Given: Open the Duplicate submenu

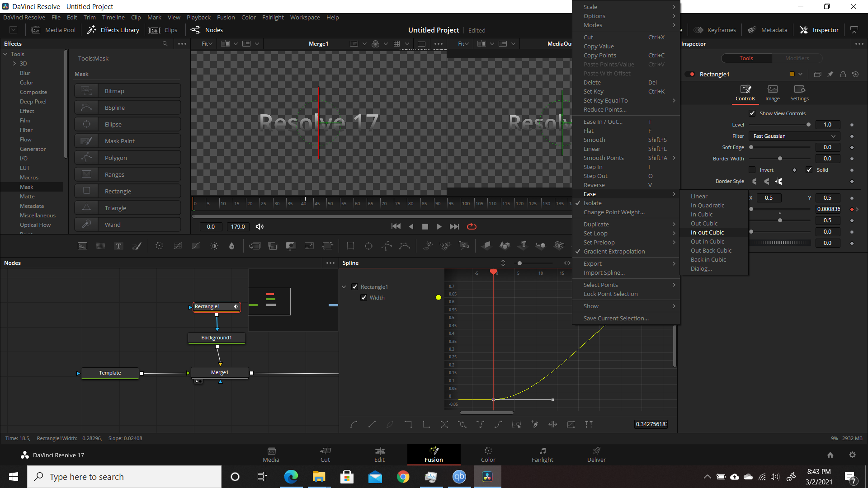Looking at the screenshot, I should pos(626,225).
